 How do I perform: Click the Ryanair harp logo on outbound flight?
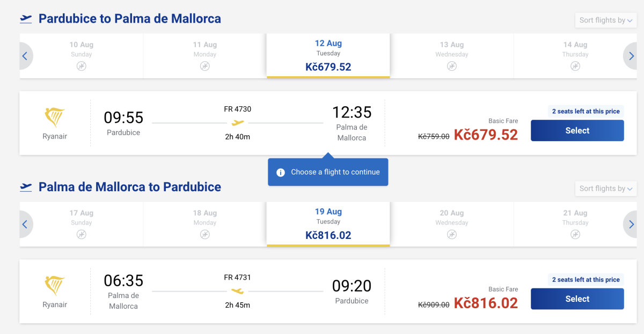click(x=55, y=118)
